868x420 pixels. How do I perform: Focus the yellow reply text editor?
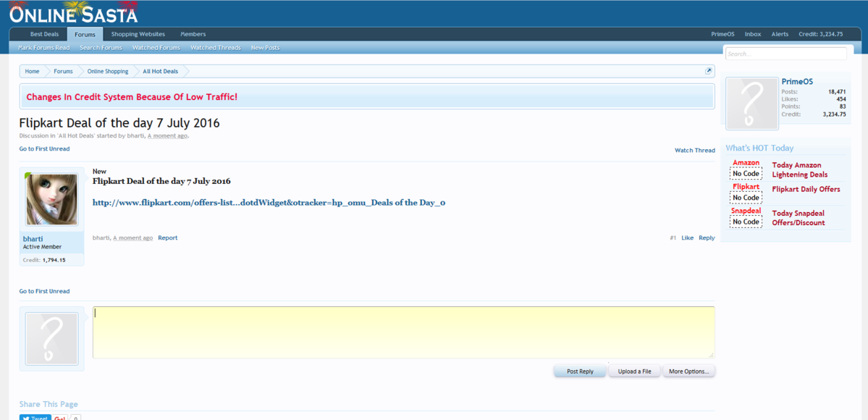(403, 332)
